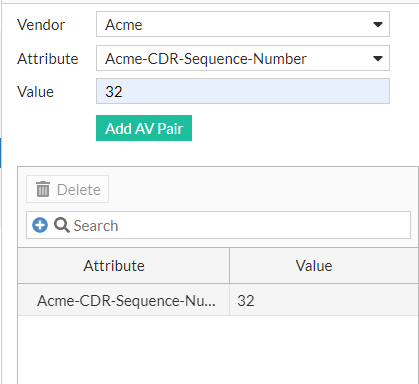Open the Vendor dropdown showing Acme
419x384 pixels.
243,24
